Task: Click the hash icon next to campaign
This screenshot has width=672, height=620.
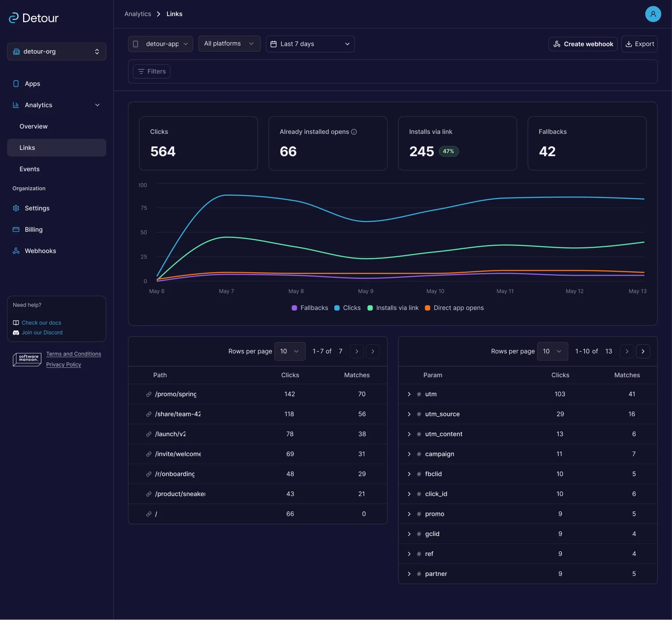Action: [x=419, y=454]
